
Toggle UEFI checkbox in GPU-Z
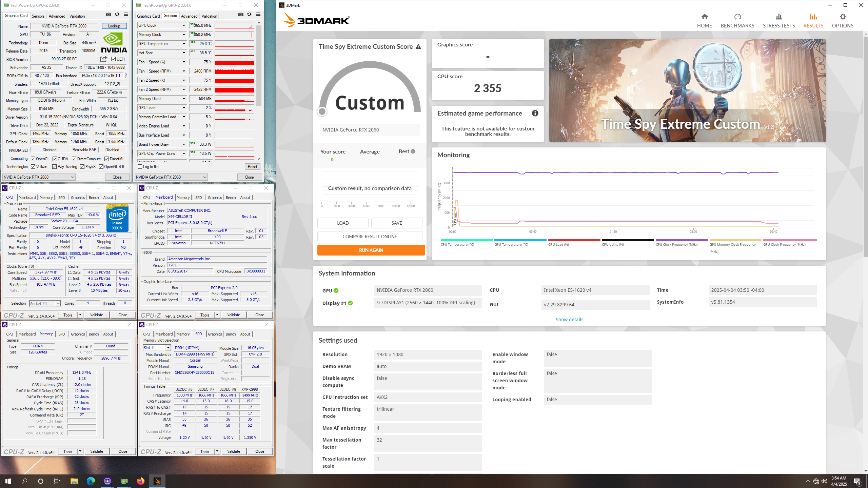[114, 59]
